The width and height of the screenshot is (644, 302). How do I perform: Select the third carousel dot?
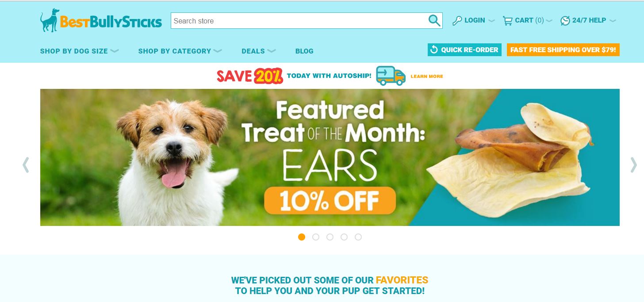click(x=330, y=237)
